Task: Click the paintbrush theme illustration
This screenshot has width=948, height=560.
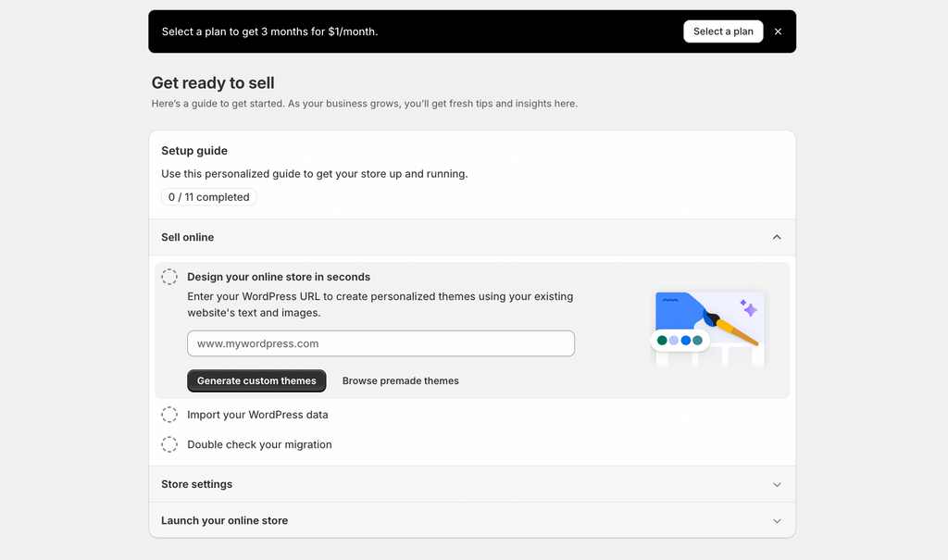Action: tap(708, 329)
